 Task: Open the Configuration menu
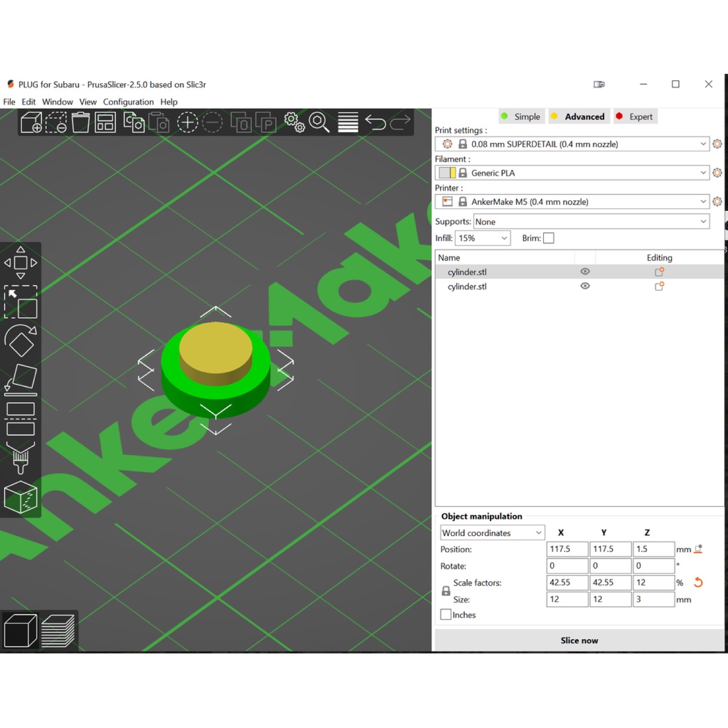(x=128, y=102)
